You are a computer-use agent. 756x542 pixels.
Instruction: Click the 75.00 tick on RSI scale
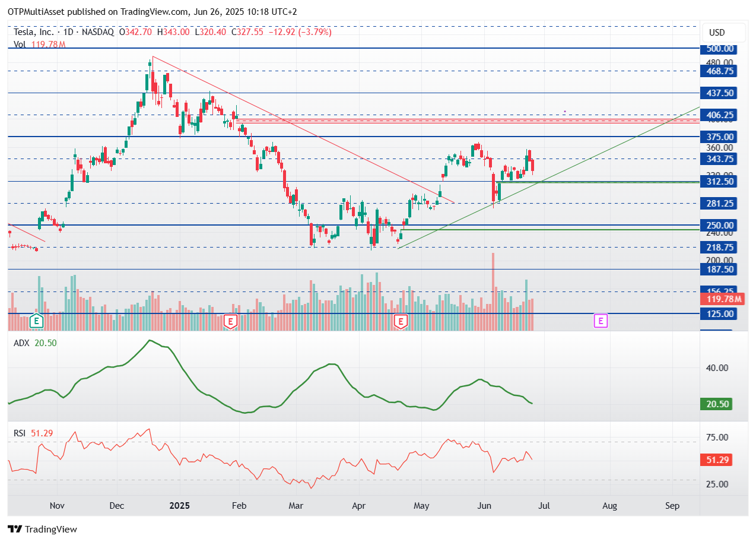coord(718,438)
